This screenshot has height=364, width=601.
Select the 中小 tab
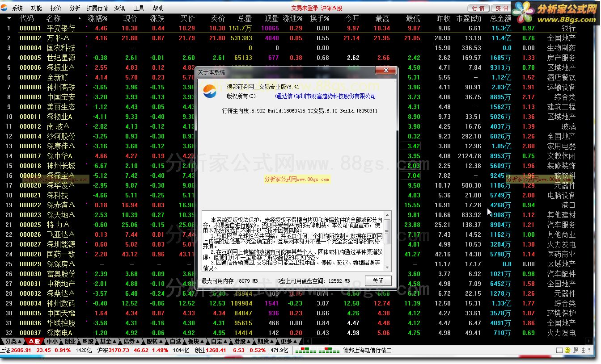pyautogui.click(x=52, y=341)
